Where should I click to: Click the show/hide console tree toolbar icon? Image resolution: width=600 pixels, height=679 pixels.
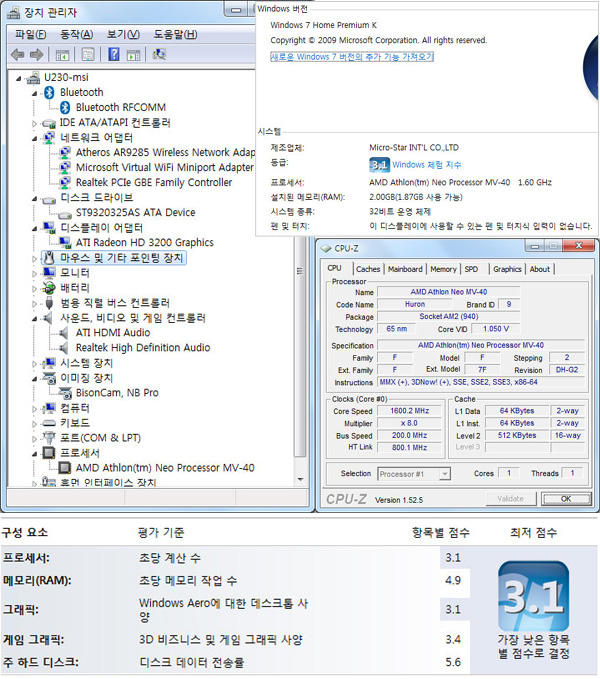pyautogui.click(x=62, y=55)
